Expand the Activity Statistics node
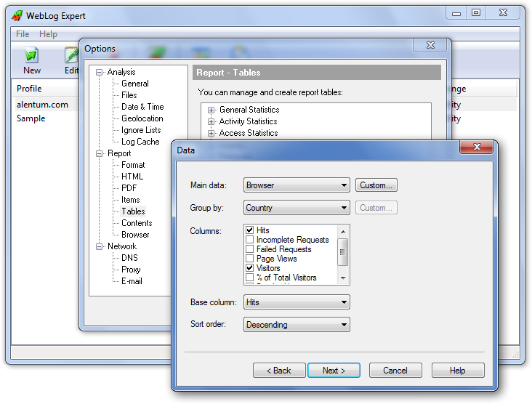 coord(211,121)
